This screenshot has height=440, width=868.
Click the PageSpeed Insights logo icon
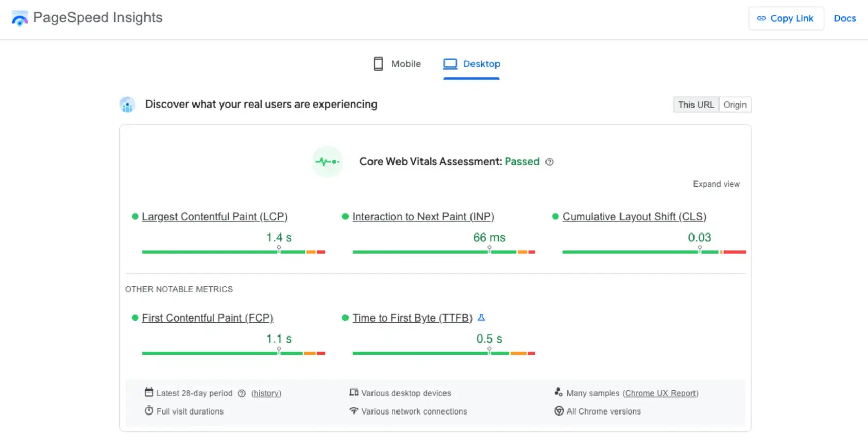point(19,18)
